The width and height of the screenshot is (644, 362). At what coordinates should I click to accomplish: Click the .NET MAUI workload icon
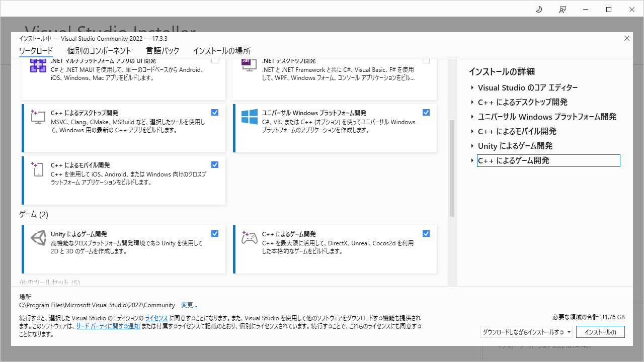pos(38,65)
